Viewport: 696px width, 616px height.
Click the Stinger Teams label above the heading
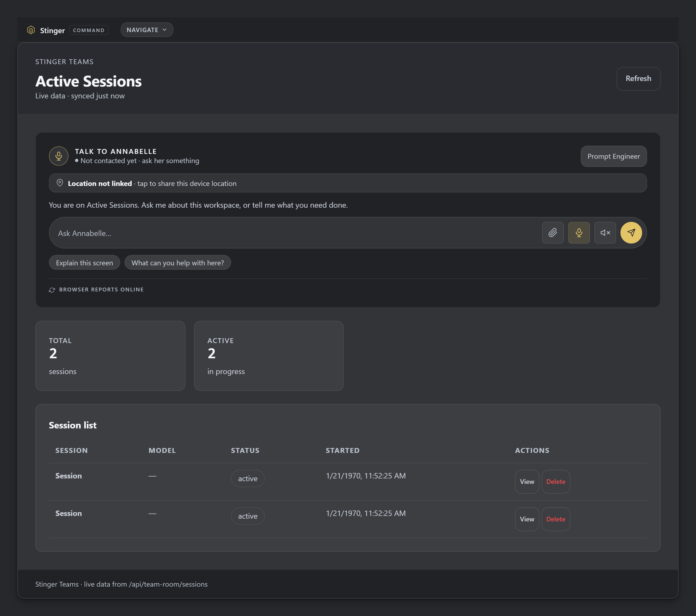[64, 62]
